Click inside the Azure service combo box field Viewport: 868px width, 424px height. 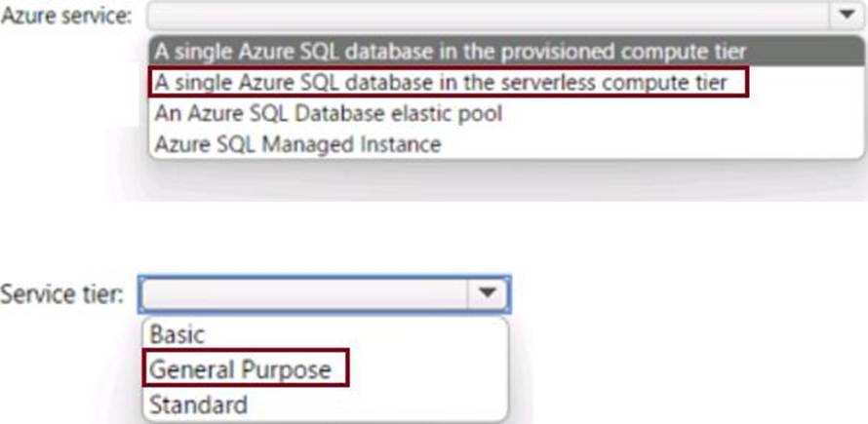[488, 15]
